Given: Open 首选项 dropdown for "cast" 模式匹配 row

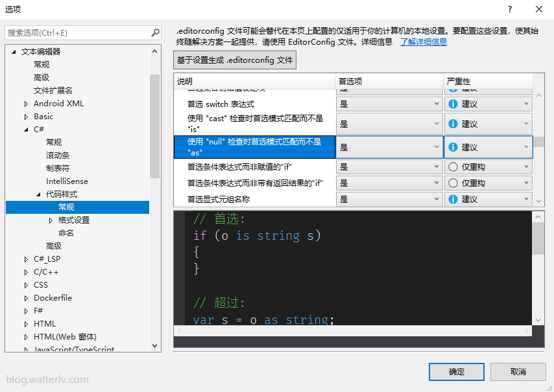Looking at the screenshot, I should pos(389,124).
